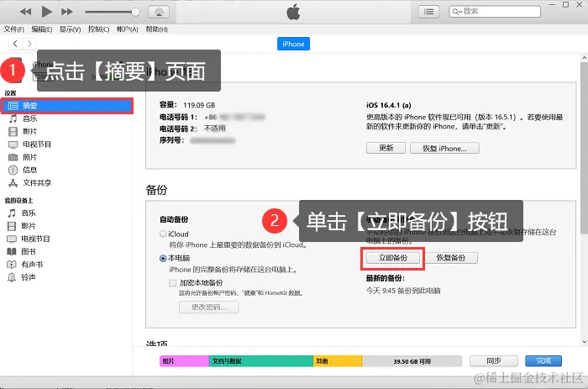Screen dimensions: 588x389
Task: Adjust the volume slider knob
Action: coord(135,12)
